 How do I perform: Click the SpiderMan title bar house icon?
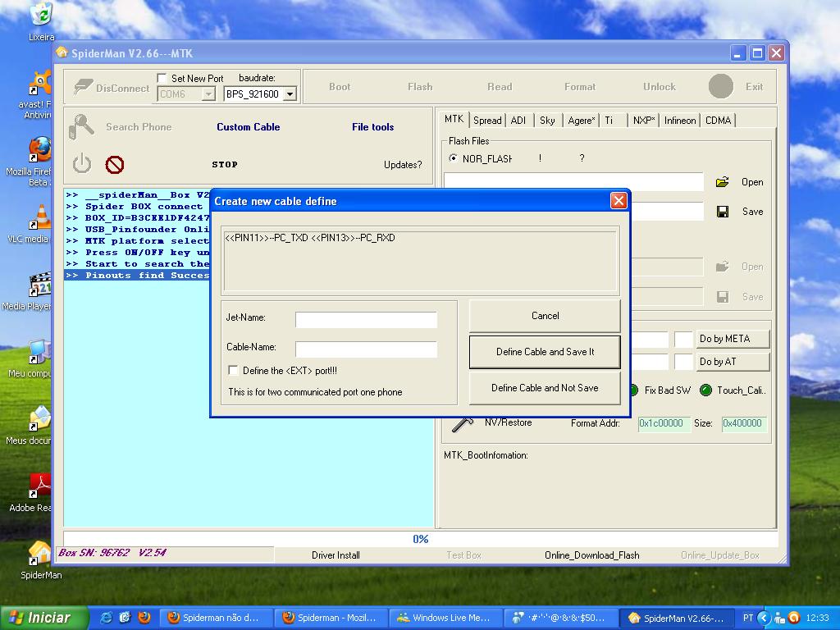[62, 52]
